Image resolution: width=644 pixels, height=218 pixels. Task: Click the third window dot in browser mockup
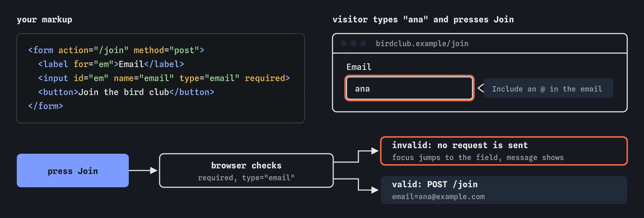[363, 43]
